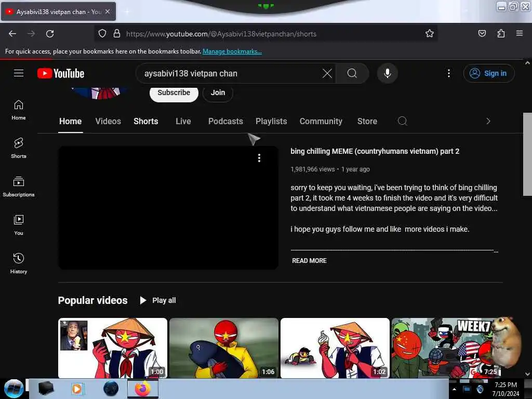Click the browser forward arrow
532x399 pixels.
click(x=31, y=34)
